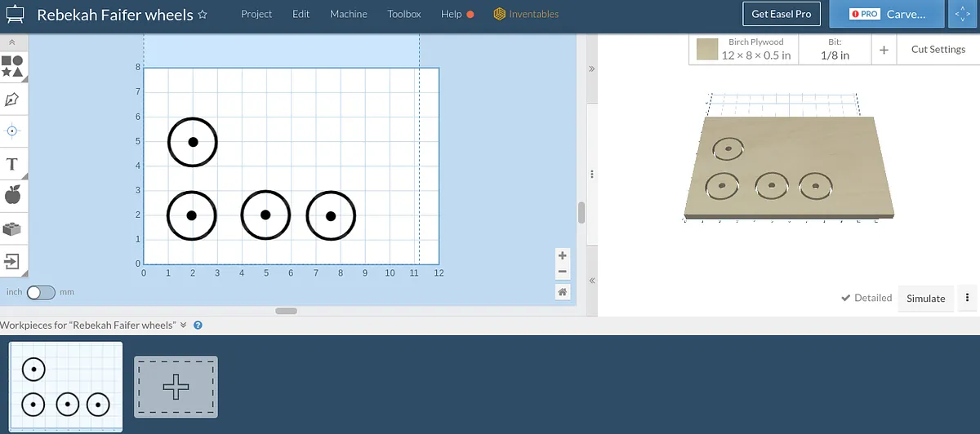The image size is (980, 434).
Task: Toggle units between inch and mm
Action: (40, 292)
